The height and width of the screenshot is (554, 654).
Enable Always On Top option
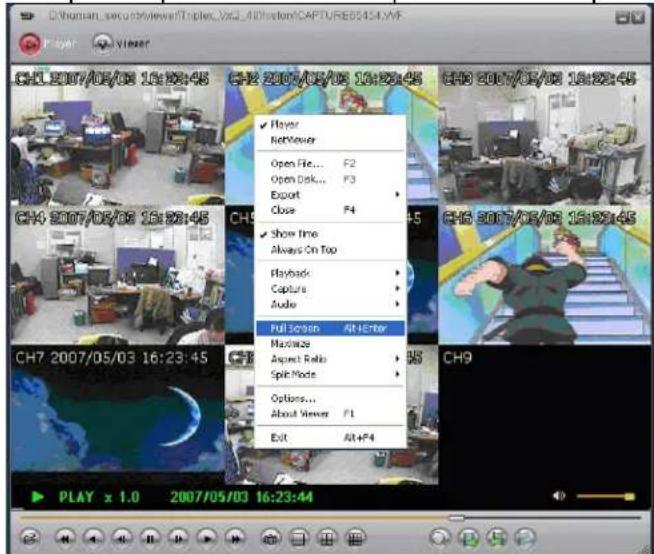[301, 248]
